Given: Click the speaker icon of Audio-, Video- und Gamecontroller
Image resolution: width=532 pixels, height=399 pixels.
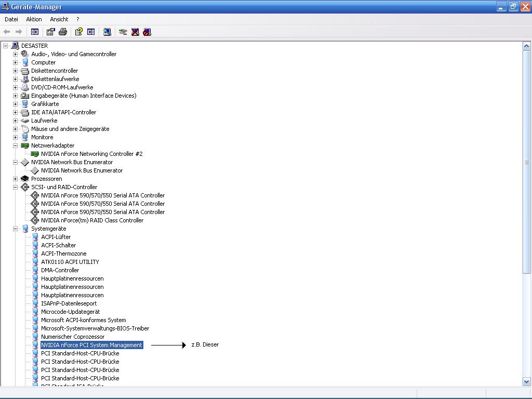Looking at the screenshot, I should coord(25,54).
